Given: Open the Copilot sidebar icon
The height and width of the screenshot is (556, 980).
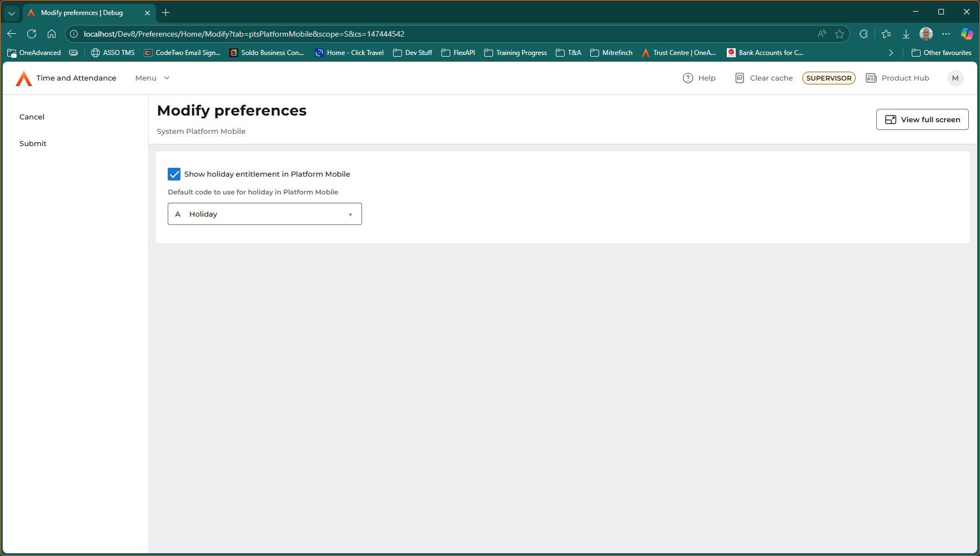Looking at the screenshot, I should point(967,34).
